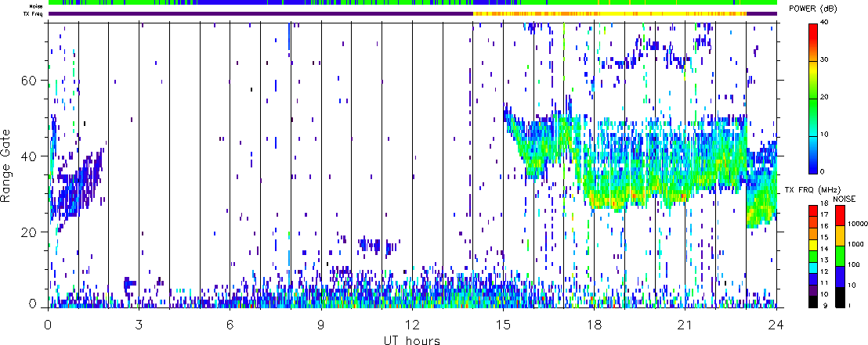The image size is (868, 345).
Task: Click the vertical gridline at UT hour 14
Action: point(472,165)
